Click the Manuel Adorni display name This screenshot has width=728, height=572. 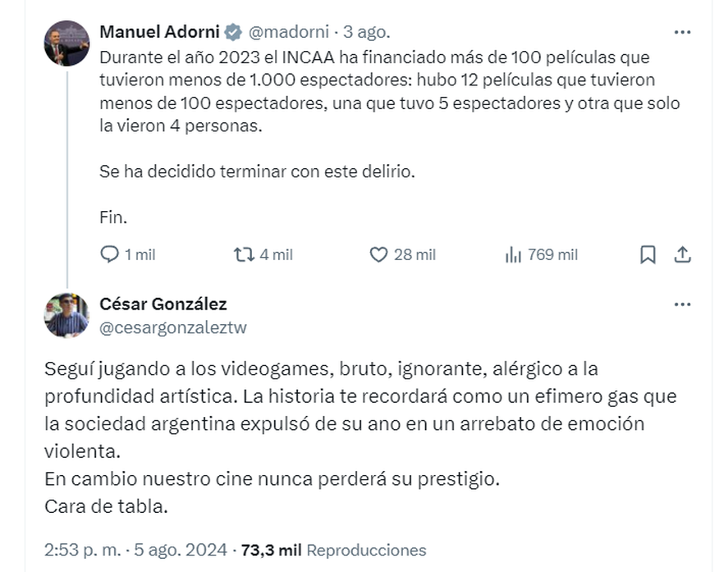(x=159, y=33)
